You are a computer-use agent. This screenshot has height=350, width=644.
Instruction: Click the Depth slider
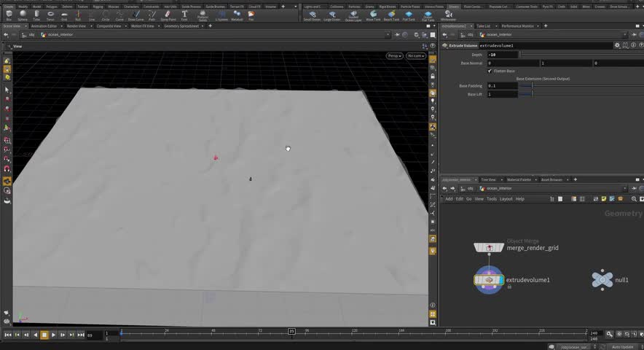click(581, 54)
